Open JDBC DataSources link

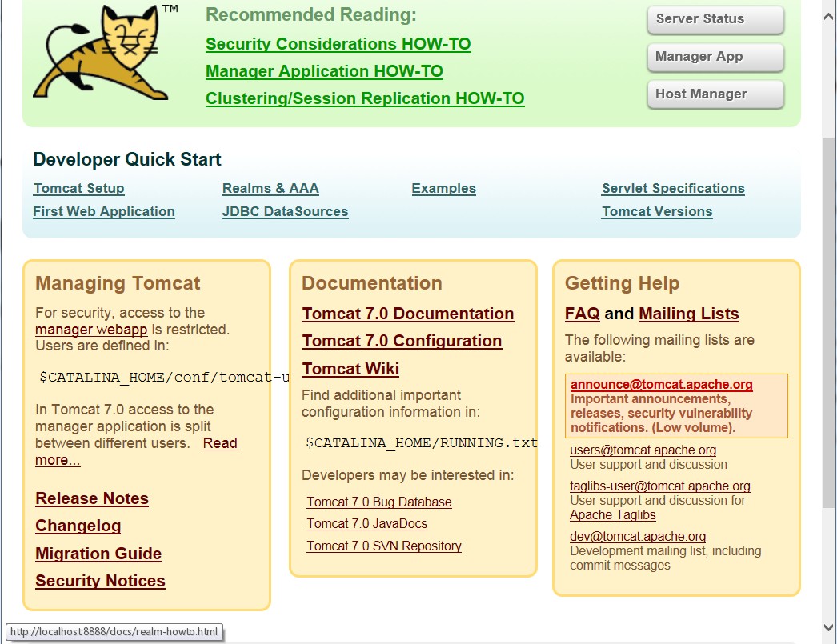tap(285, 211)
